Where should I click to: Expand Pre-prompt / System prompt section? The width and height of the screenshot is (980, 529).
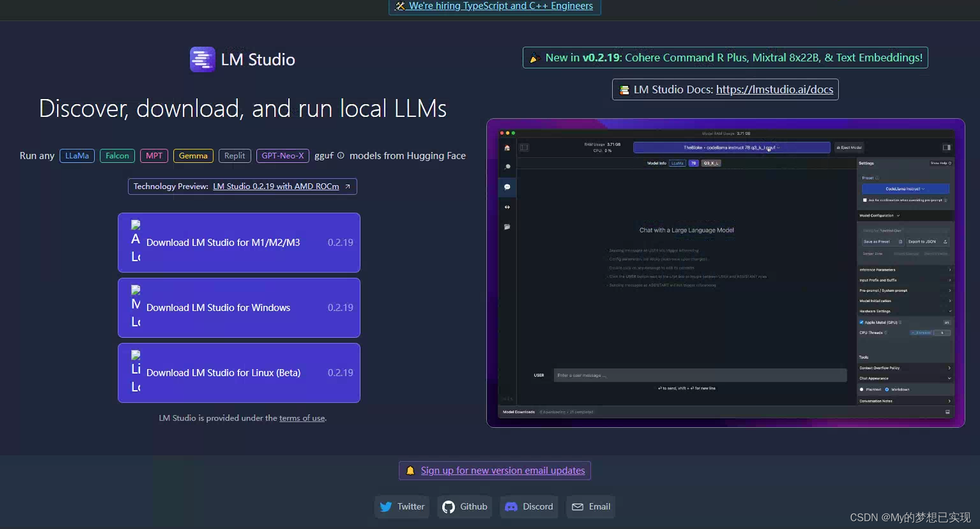[905, 290]
